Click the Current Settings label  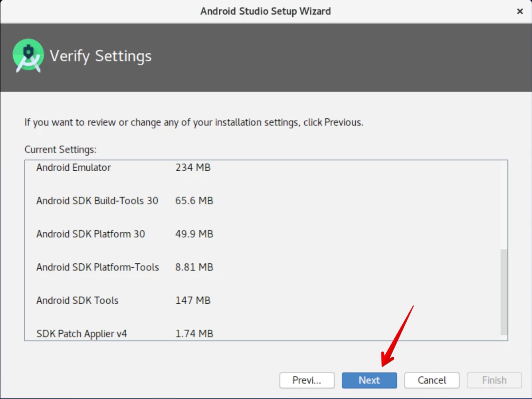pyautogui.click(x=60, y=150)
